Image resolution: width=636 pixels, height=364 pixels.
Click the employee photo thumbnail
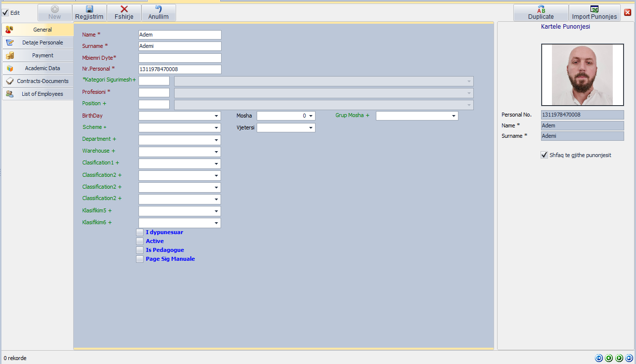pyautogui.click(x=582, y=75)
